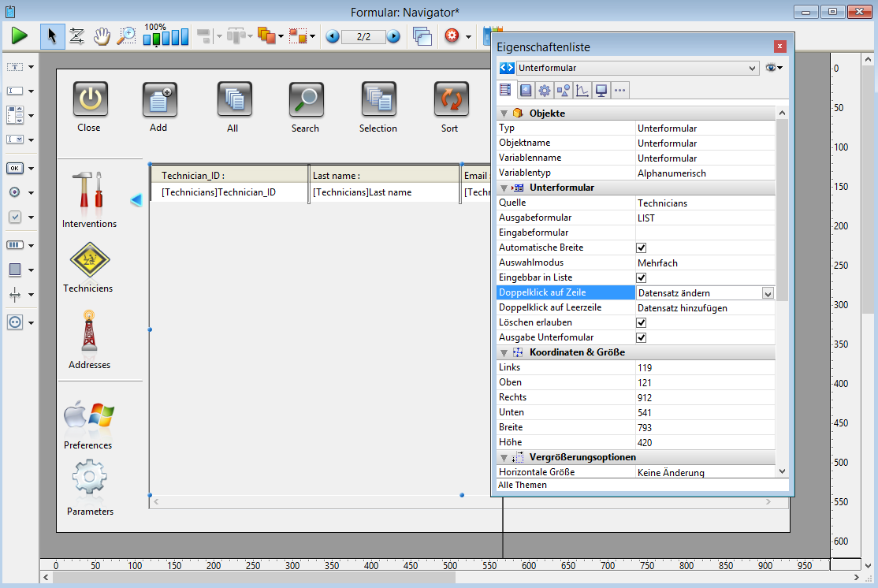Click the Sort button icon on the form
The image size is (878, 588).
tap(451, 99)
